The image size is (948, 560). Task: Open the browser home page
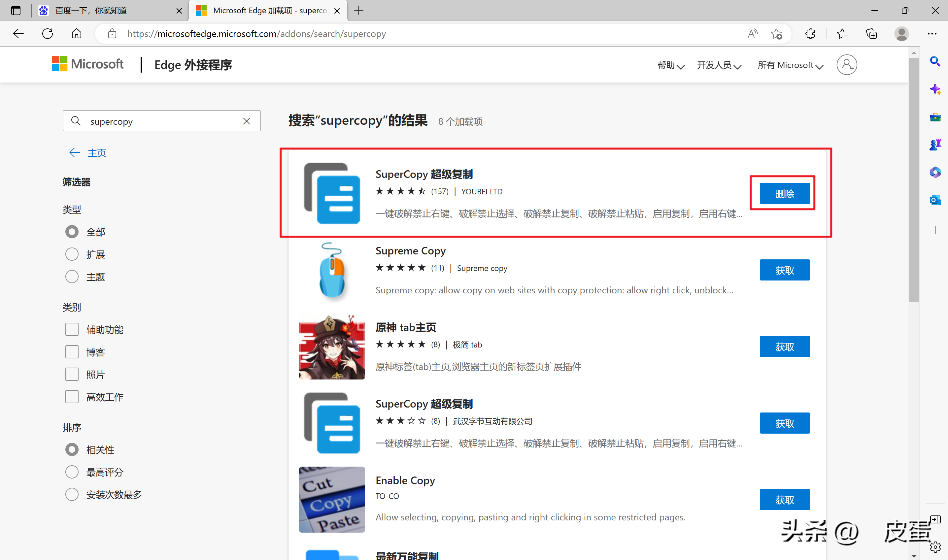pyautogui.click(x=77, y=34)
